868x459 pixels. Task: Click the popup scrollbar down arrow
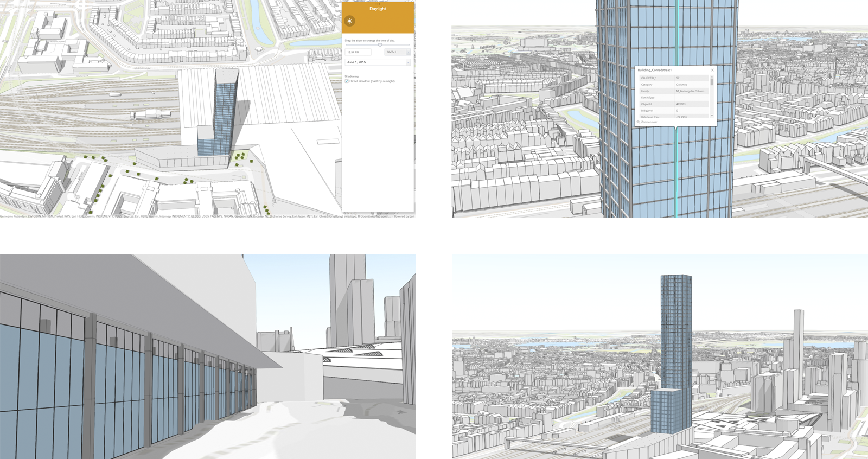pos(712,116)
